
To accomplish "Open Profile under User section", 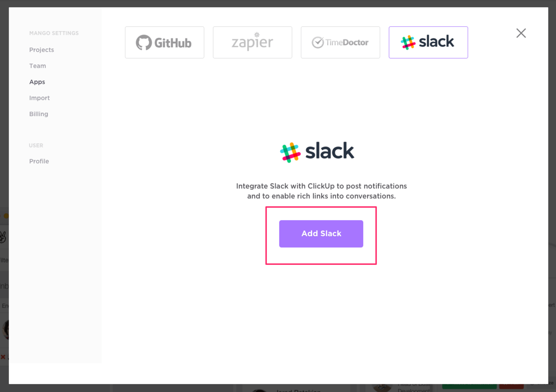I will 39,161.
